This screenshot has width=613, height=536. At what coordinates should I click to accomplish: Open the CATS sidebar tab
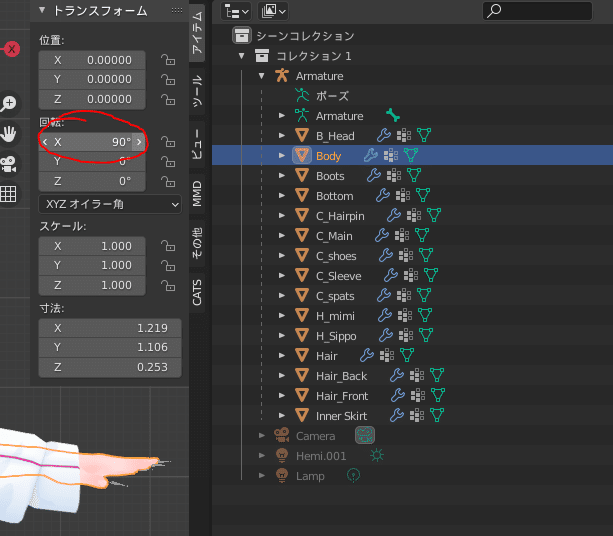(x=197, y=292)
